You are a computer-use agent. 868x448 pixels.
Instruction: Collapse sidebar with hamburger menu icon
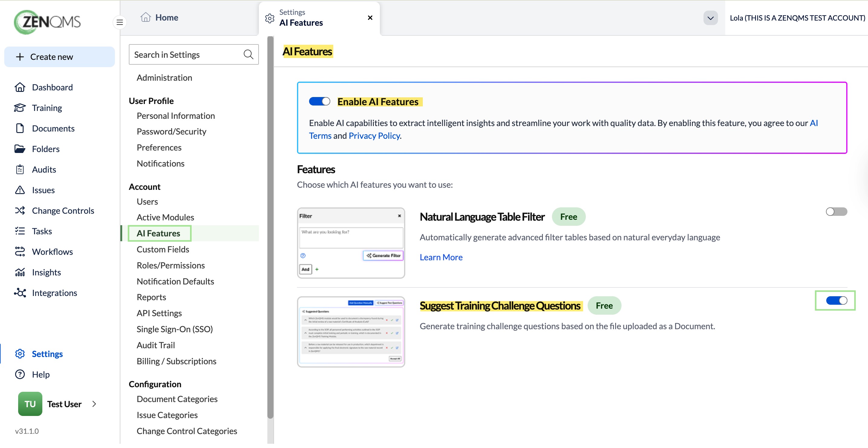(x=120, y=23)
